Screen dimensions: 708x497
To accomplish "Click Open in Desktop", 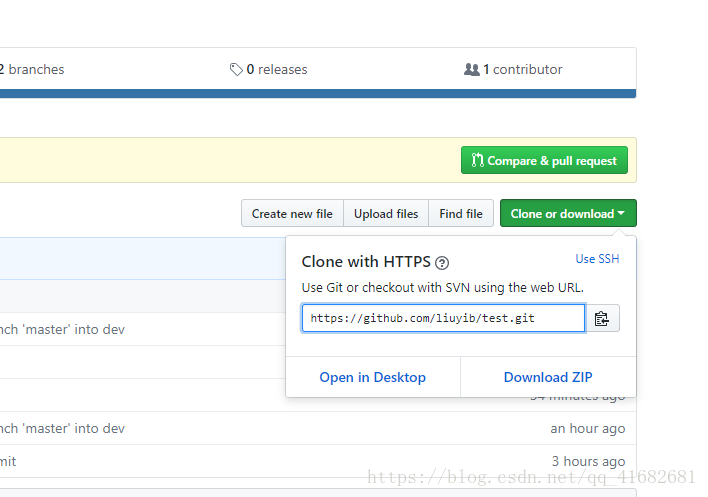I will tap(373, 377).
